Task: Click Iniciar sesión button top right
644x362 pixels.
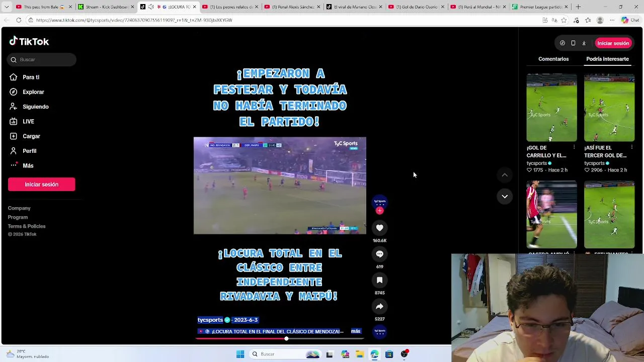Action: [x=613, y=43]
